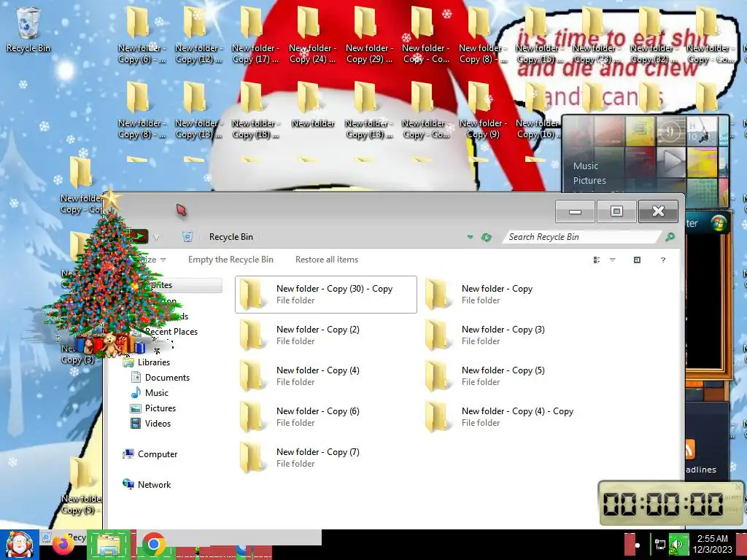Image resolution: width=747 pixels, height=560 pixels.
Task: Select New folder - Copy (6) in Recycle Bin window
Action: point(326,416)
